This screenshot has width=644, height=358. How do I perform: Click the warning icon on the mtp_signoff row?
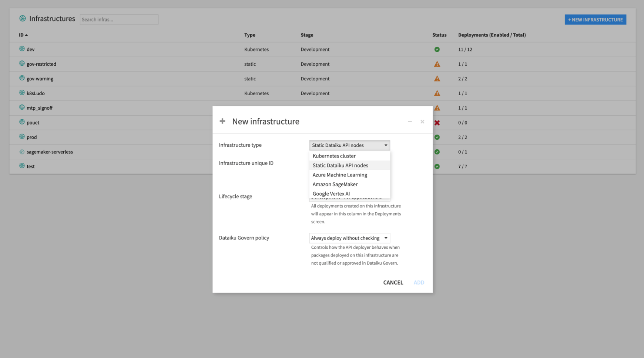click(x=437, y=108)
